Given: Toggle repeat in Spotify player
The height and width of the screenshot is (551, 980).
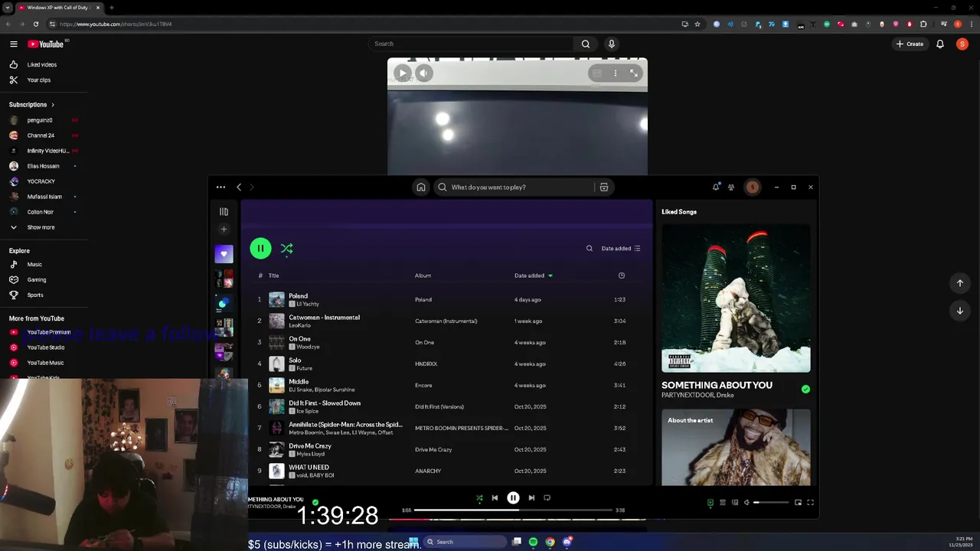Looking at the screenshot, I should (547, 497).
